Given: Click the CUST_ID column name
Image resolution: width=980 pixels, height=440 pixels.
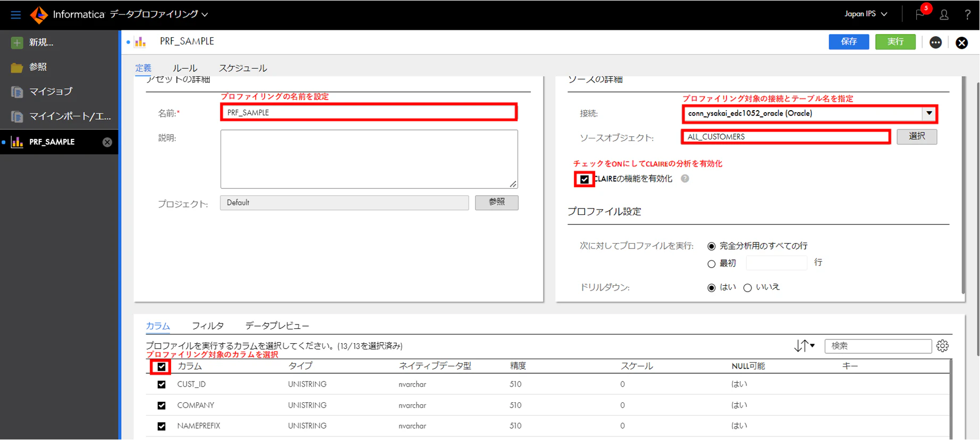Looking at the screenshot, I should 191,385.
